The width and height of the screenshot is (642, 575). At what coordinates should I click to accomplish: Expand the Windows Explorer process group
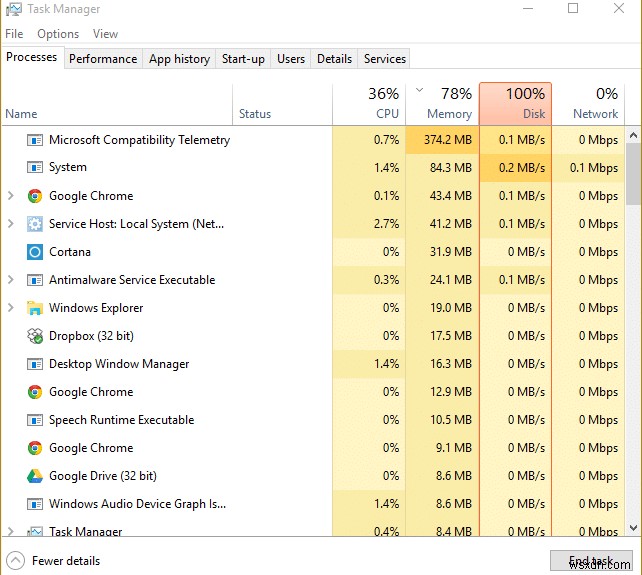tap(11, 308)
